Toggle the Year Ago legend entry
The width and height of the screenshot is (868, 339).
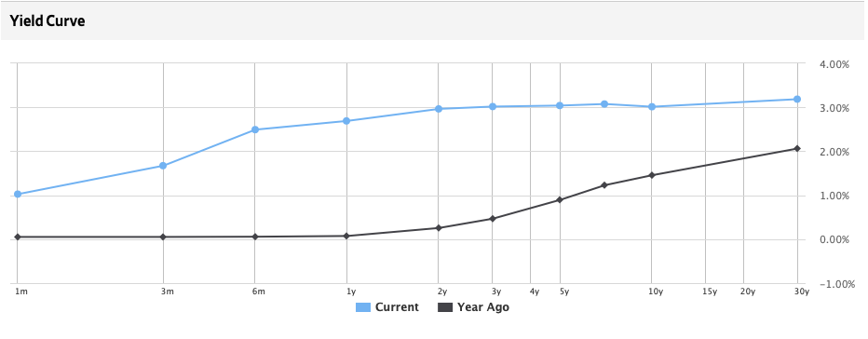(473, 307)
